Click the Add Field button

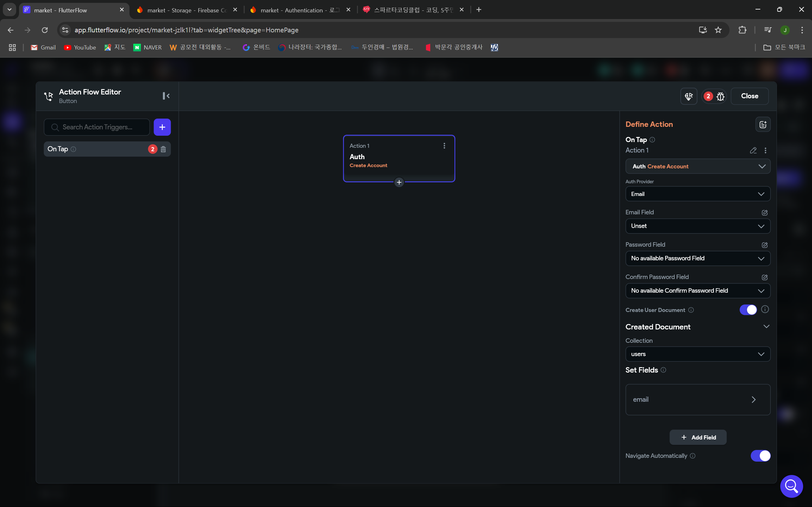click(697, 437)
